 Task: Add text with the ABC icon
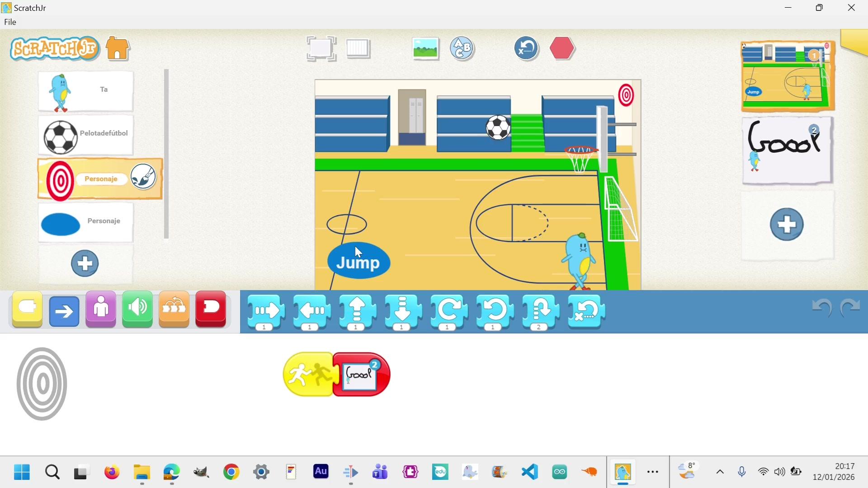tap(462, 48)
